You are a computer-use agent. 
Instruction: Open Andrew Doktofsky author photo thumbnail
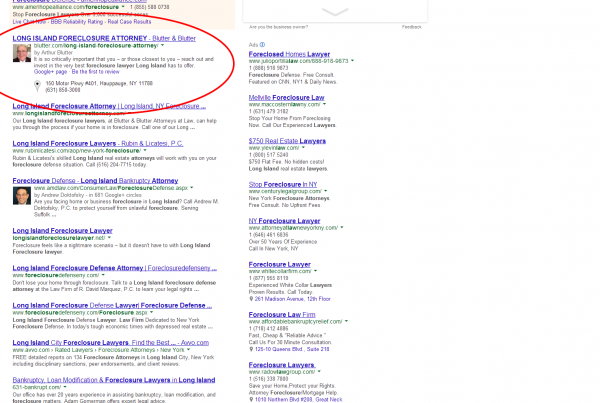pos(22,196)
